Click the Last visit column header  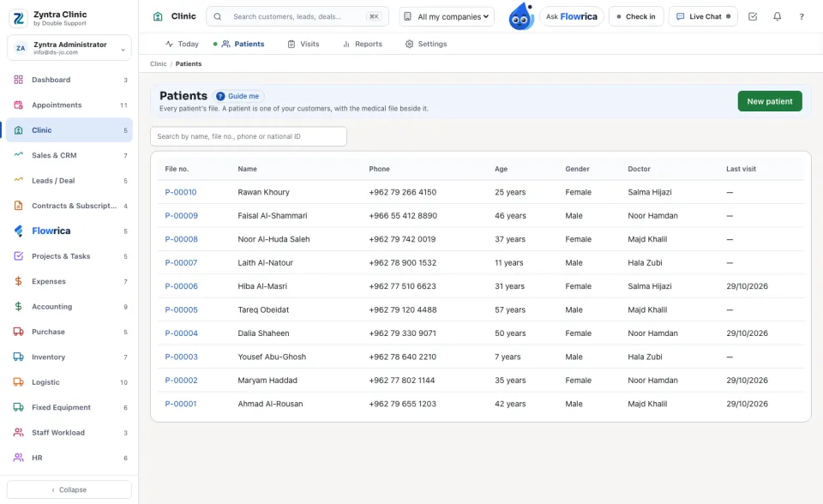pyautogui.click(x=741, y=169)
